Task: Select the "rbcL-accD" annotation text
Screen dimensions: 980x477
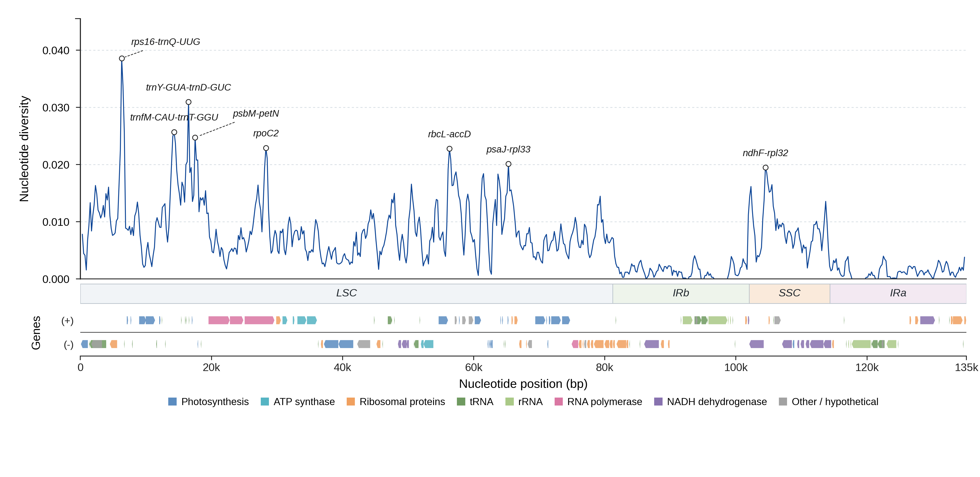Action: click(449, 134)
